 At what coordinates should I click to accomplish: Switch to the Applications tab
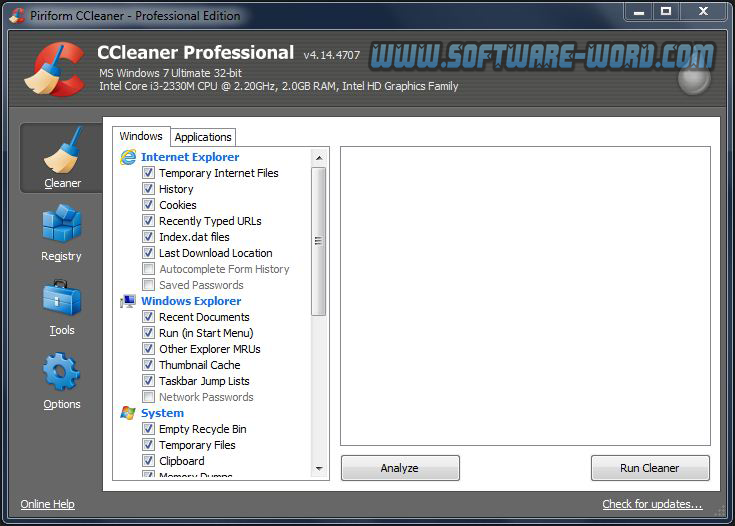pos(203,137)
